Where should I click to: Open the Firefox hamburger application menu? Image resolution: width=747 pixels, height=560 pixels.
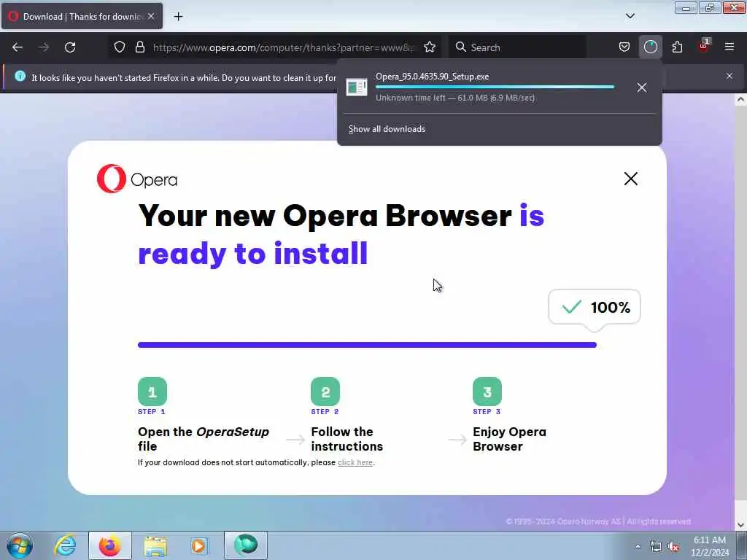click(x=729, y=47)
